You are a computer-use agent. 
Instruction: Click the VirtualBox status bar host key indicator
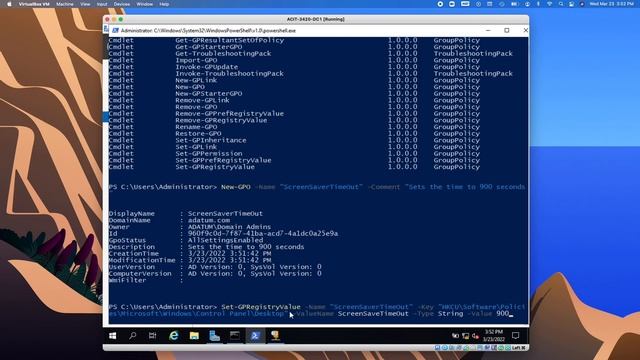[518, 348]
